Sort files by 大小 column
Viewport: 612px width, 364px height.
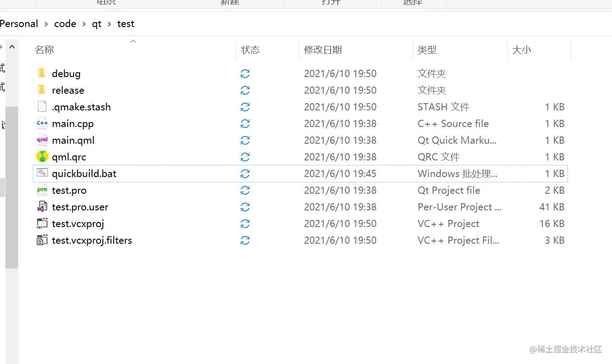[x=521, y=50]
